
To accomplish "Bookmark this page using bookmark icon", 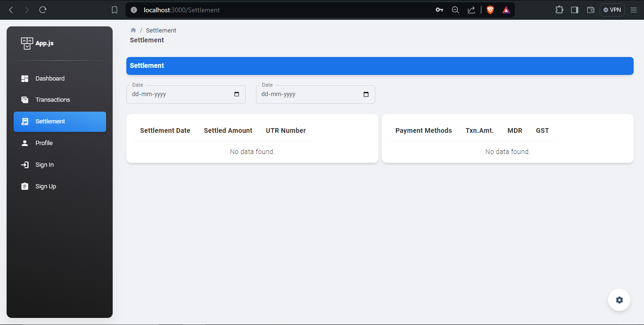I will [x=115, y=10].
